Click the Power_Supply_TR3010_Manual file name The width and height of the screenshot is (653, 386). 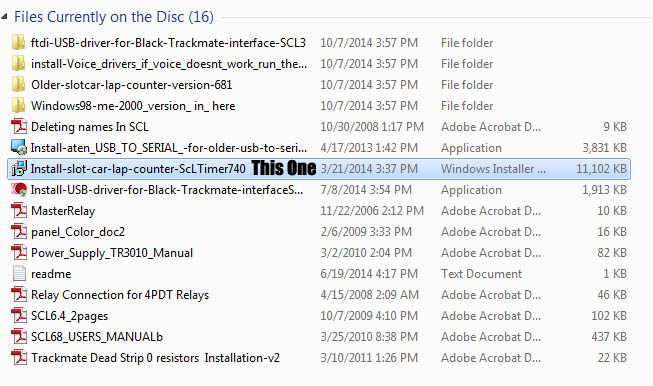(112, 253)
